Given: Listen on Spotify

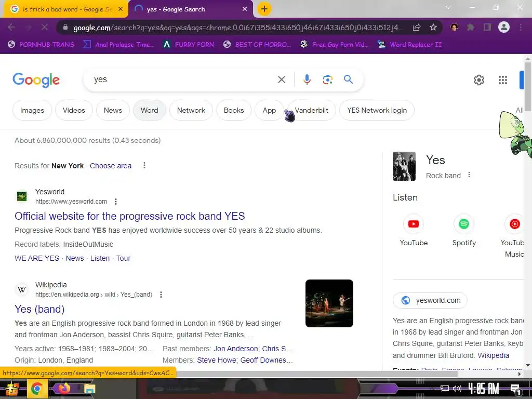Looking at the screenshot, I should (464, 230).
